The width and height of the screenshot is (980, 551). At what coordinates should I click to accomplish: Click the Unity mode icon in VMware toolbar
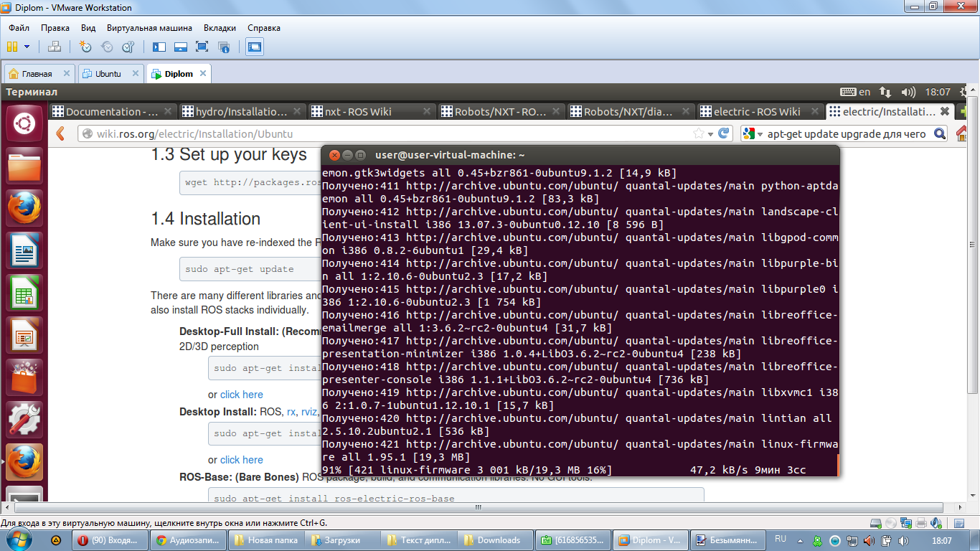click(x=223, y=47)
